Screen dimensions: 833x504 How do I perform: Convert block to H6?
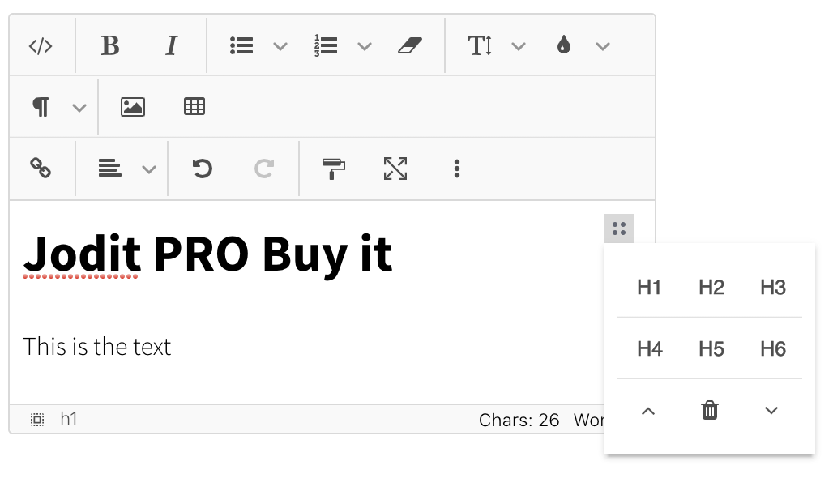coord(772,349)
